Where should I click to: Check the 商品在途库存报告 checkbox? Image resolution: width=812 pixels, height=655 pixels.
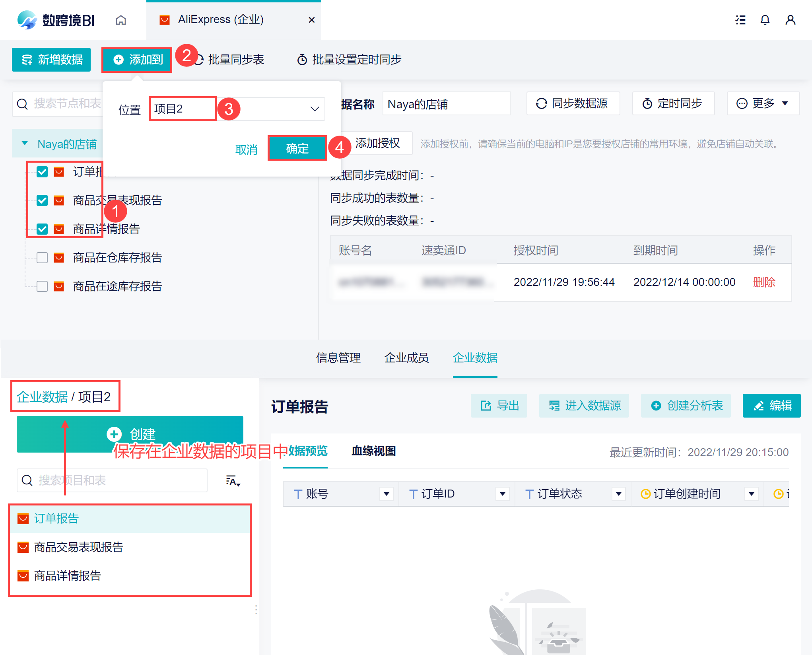pos(42,286)
